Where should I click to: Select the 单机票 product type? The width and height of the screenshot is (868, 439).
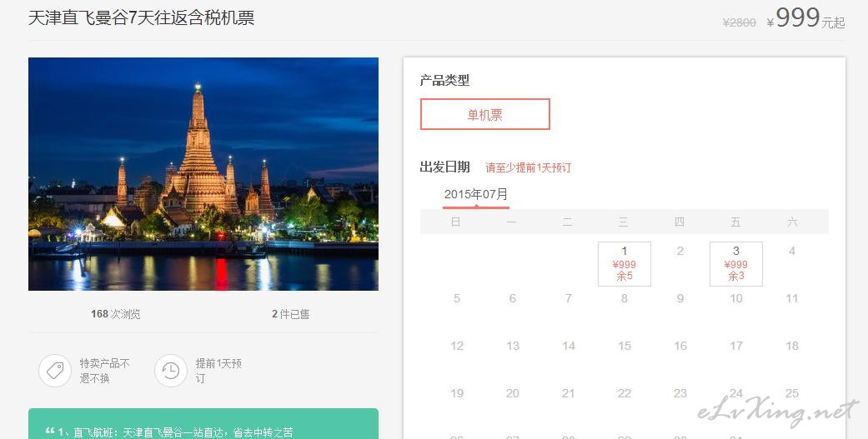click(485, 114)
